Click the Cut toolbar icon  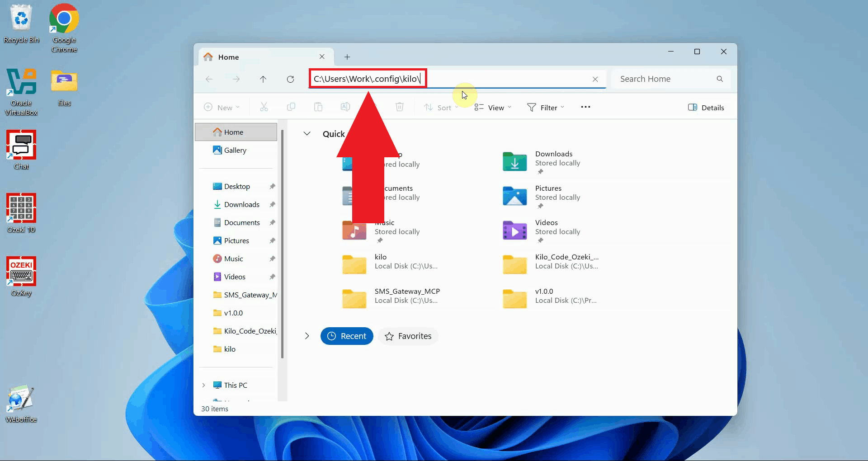(264, 107)
